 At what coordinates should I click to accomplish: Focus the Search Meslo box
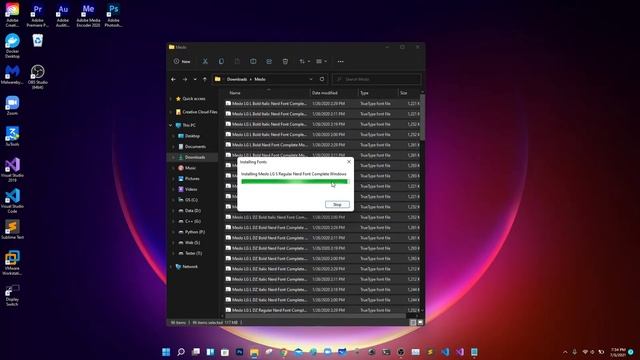[x=376, y=79]
